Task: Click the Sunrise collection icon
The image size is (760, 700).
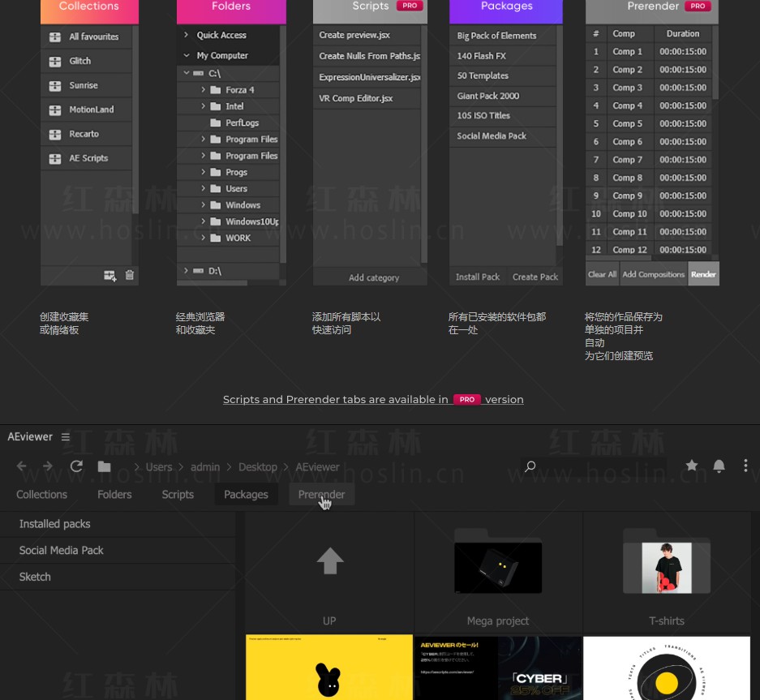Action: coord(55,86)
